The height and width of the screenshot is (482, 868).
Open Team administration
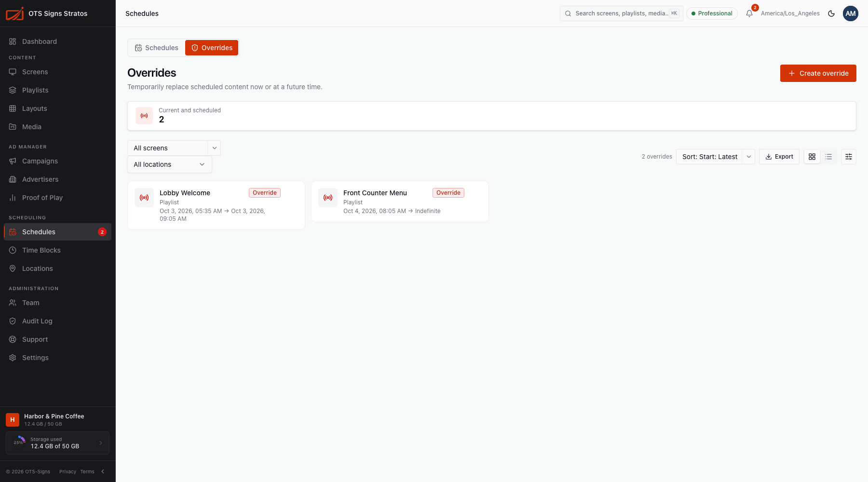click(x=58, y=303)
